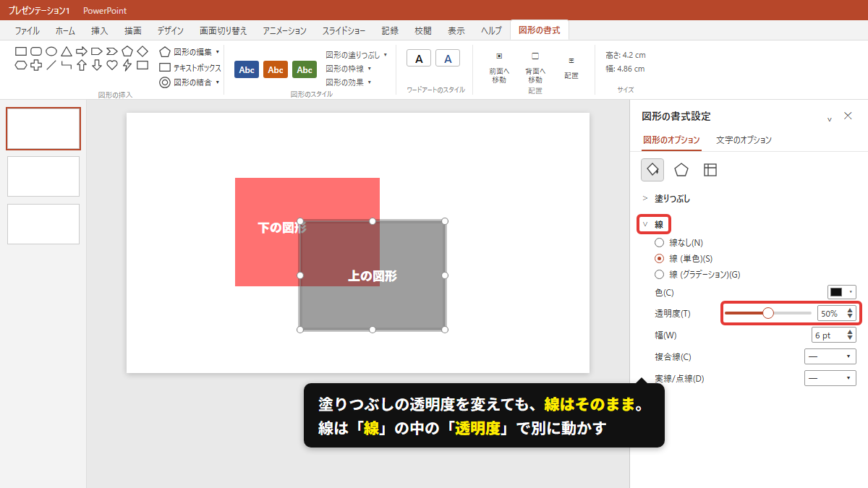Viewport: 868px width, 488px height.
Task: Open the 図形の効果 dropdown
Action: pos(349,82)
